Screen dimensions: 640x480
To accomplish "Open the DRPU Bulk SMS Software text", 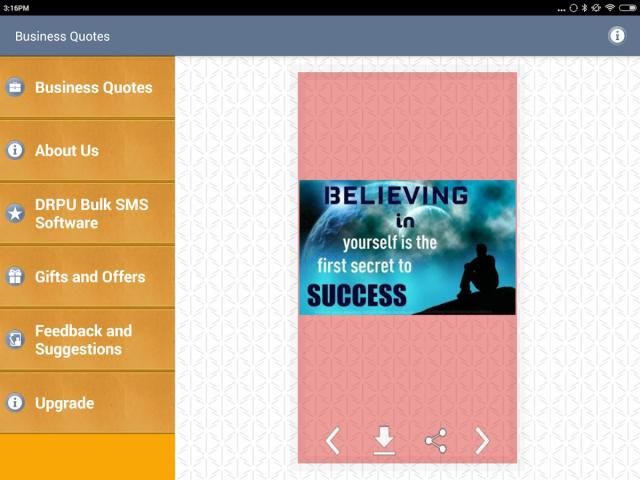I will 91,213.
